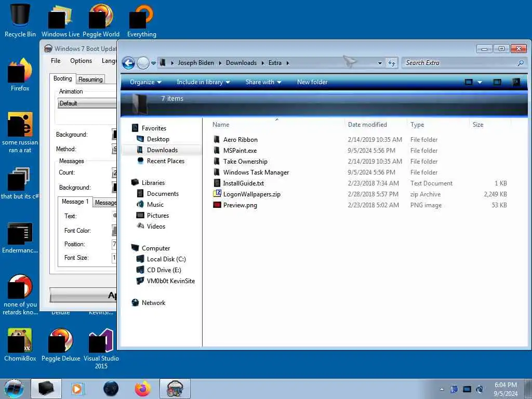Click the New folder button
Image resolution: width=532 pixels, height=399 pixels.
click(x=312, y=82)
